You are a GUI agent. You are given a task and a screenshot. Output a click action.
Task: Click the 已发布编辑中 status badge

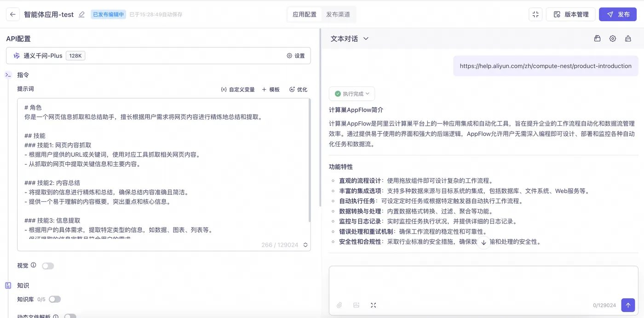[x=108, y=14]
